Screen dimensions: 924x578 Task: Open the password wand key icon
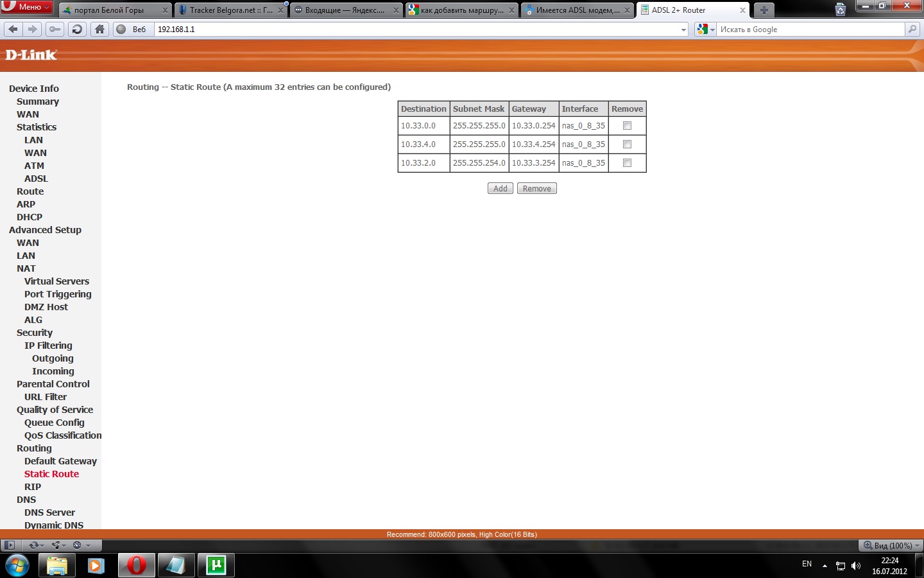point(55,29)
